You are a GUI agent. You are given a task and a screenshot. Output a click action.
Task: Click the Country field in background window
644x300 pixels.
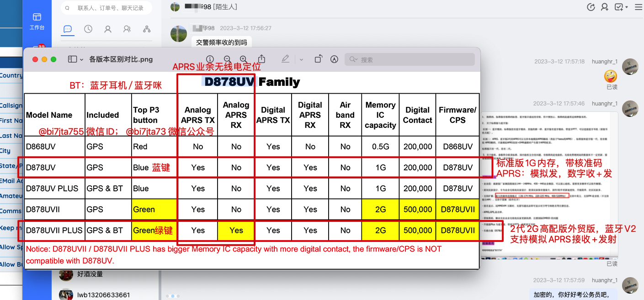coord(11,75)
